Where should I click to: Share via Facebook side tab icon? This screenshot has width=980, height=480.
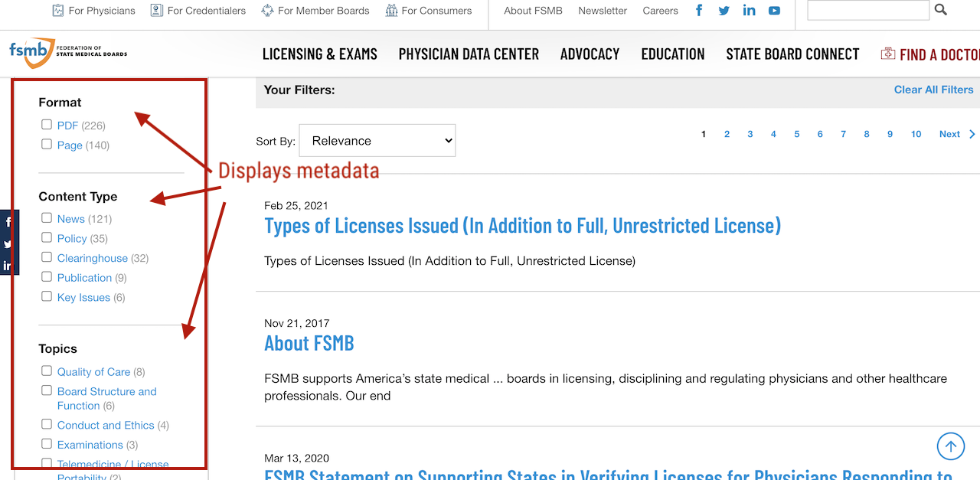click(x=8, y=222)
